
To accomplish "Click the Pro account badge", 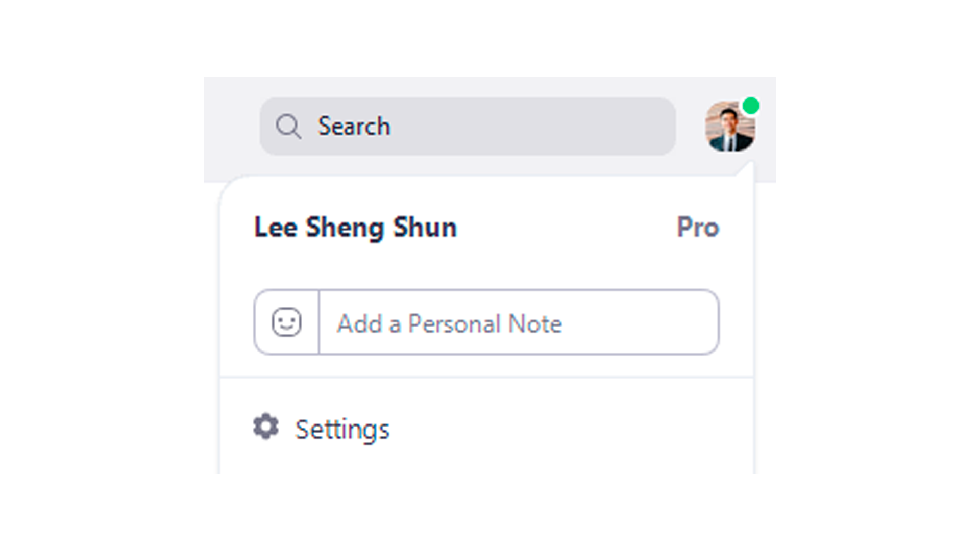I will (698, 227).
